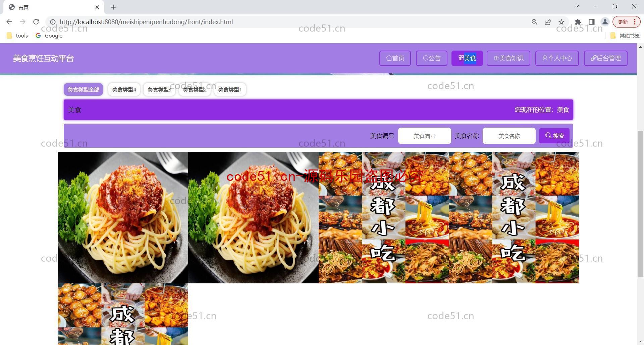Image resolution: width=644 pixels, height=345 pixels.
Task: View site information icon in address bar
Action: [x=53, y=22]
